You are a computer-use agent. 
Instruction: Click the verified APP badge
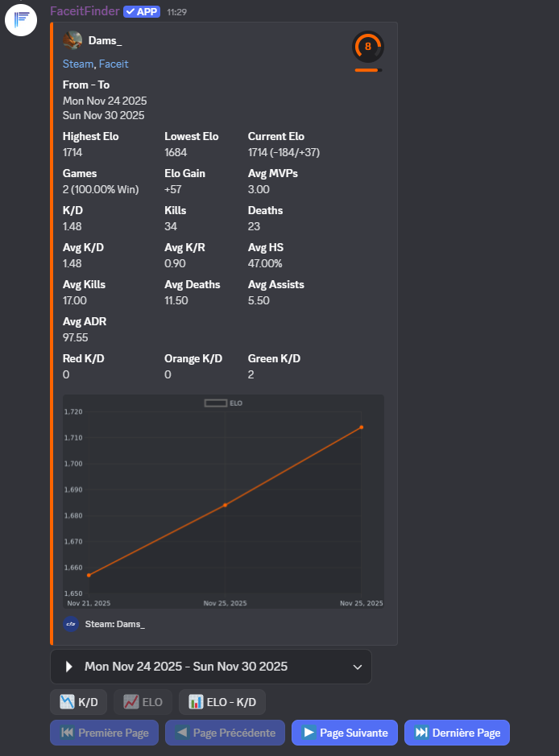(x=142, y=11)
